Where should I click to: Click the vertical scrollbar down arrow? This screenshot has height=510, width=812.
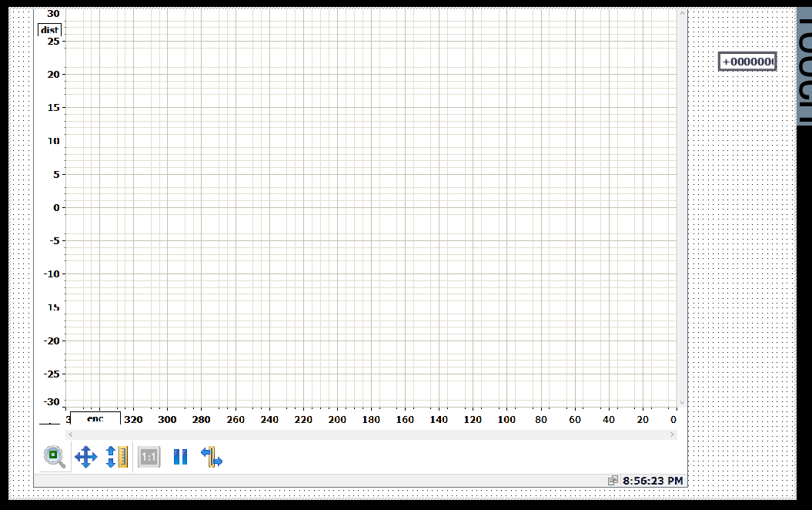pos(682,402)
